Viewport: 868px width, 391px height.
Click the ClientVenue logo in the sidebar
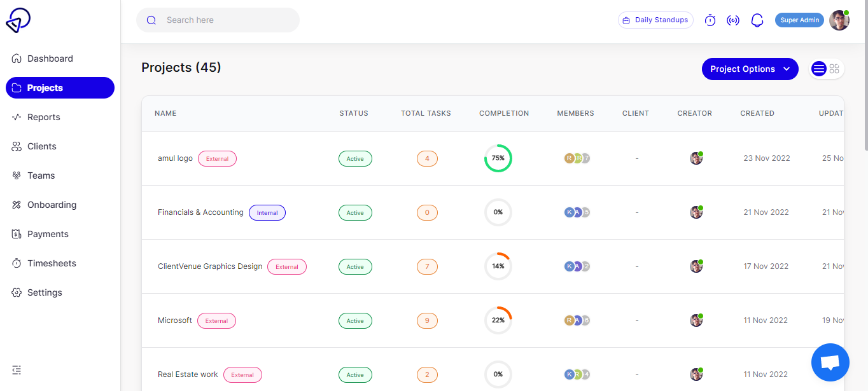click(18, 20)
